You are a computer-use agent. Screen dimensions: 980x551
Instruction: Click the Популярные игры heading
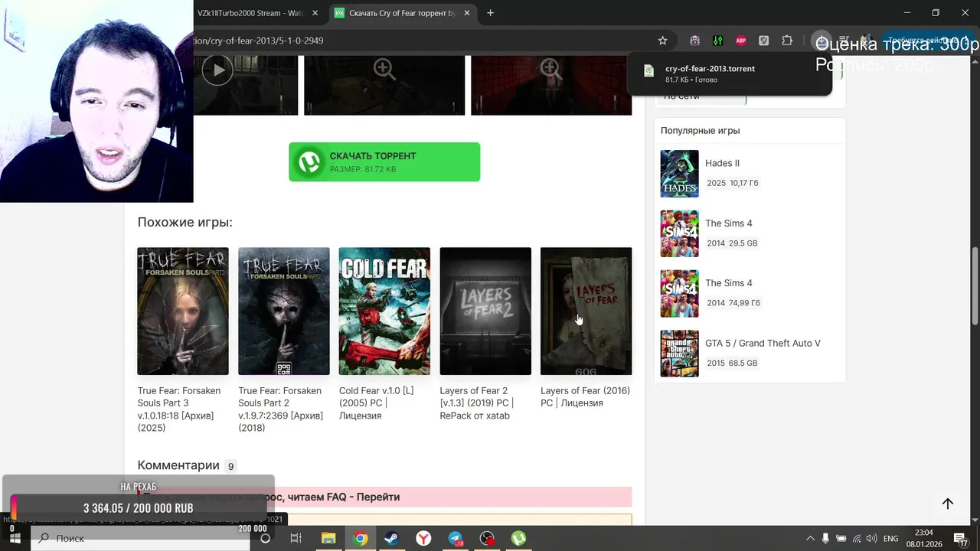tap(701, 131)
